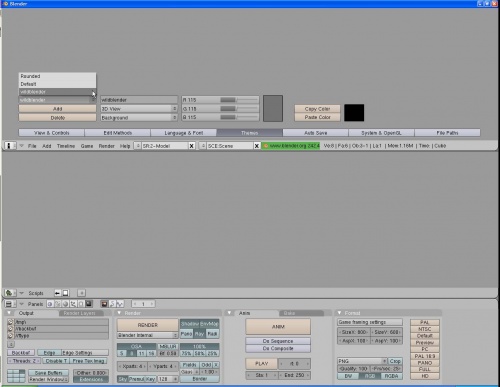Select the Scene context icon in Panels header
The image size is (500, 387).
(x=89, y=304)
